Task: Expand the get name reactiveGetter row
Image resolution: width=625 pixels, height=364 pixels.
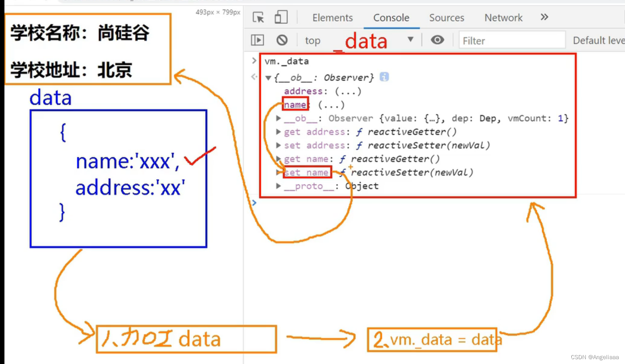Action: 278,159
